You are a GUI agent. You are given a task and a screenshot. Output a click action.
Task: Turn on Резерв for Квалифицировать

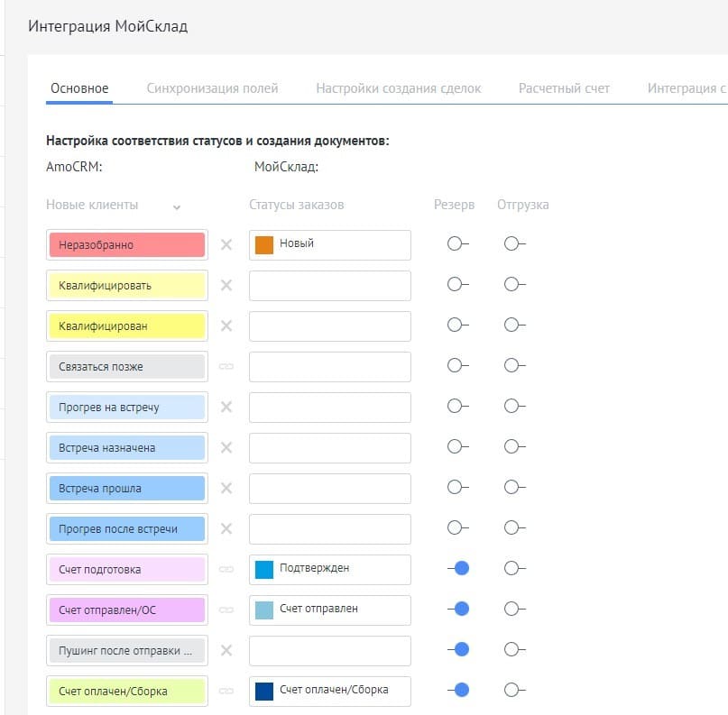click(x=457, y=284)
